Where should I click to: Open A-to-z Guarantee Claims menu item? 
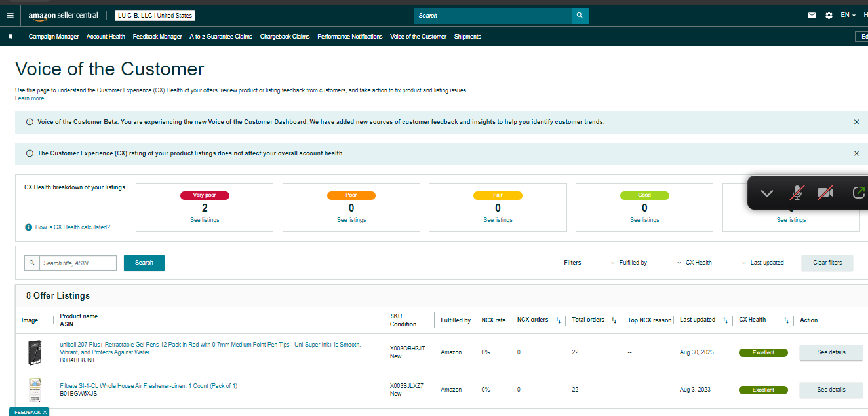coord(221,37)
